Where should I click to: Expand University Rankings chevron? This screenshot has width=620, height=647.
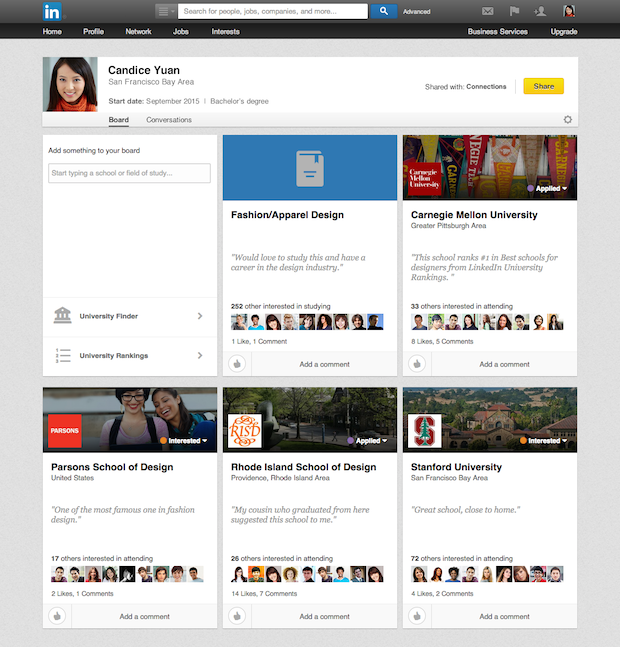point(200,356)
